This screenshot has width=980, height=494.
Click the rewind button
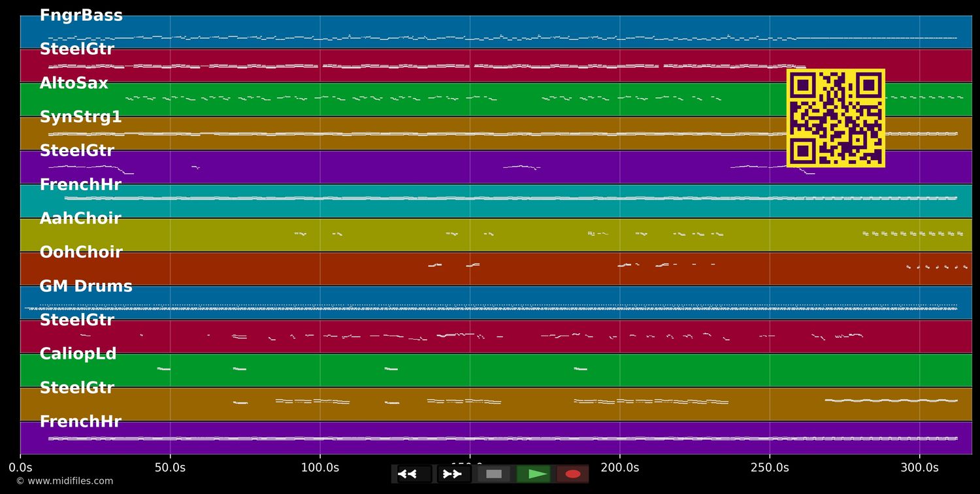[408, 474]
